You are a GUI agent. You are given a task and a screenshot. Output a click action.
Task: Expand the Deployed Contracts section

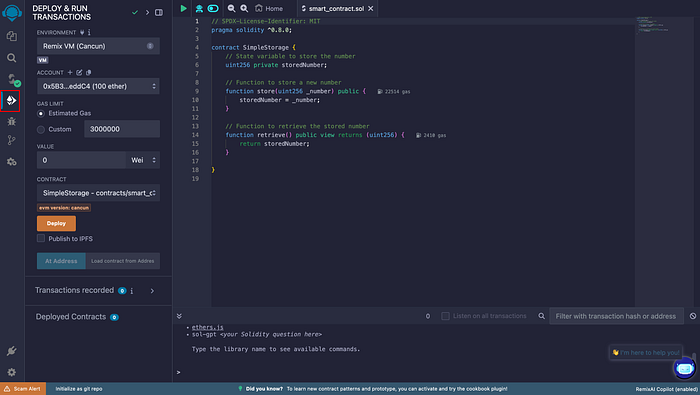click(x=77, y=317)
